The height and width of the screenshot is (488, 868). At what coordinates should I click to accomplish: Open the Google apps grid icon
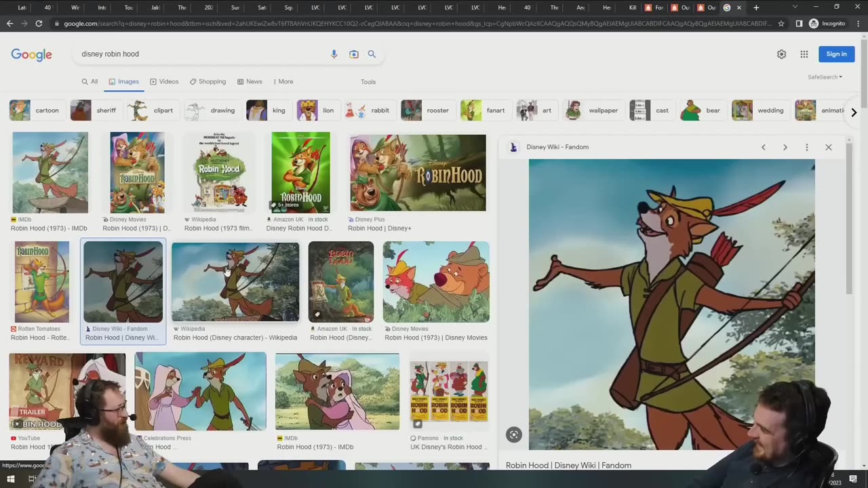point(804,54)
